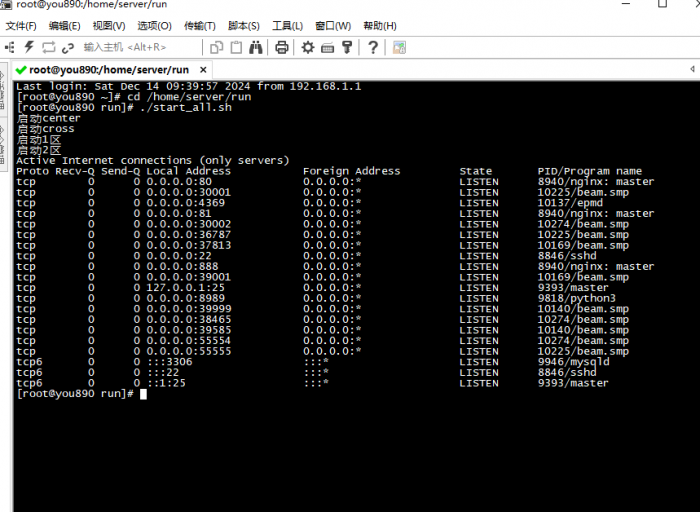Open session options gear icon

point(308,47)
